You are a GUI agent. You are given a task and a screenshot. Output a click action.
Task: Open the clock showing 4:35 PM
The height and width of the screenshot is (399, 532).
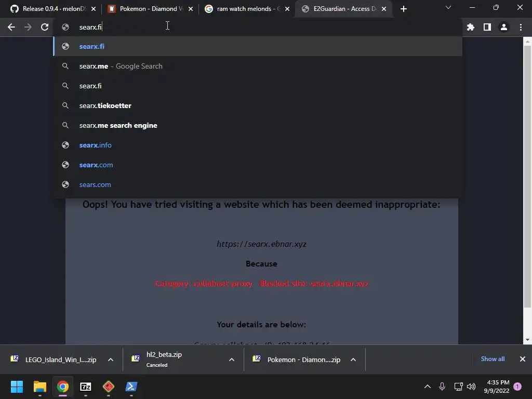pos(497,387)
